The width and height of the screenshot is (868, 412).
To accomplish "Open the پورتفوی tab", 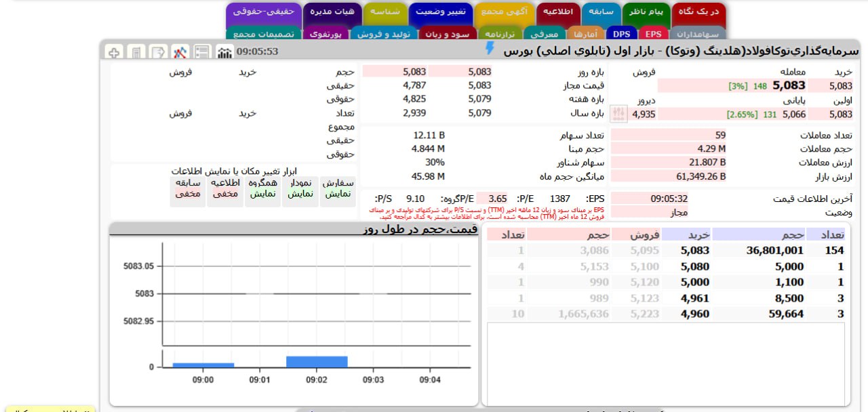I will click(325, 34).
